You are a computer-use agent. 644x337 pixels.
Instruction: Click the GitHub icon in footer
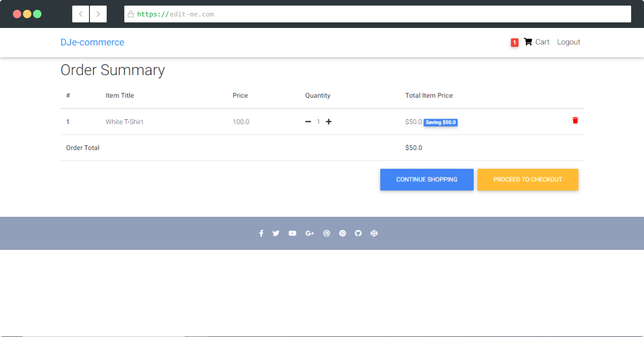pos(358,233)
